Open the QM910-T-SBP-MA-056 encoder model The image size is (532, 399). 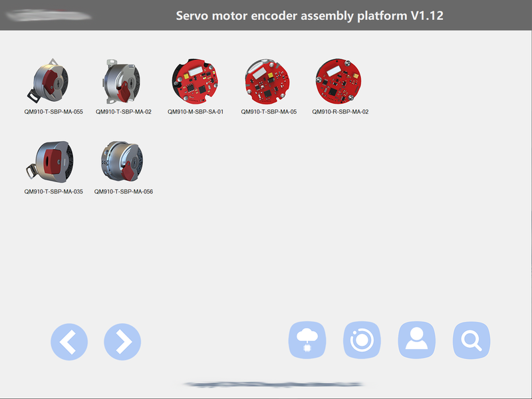[122, 161]
